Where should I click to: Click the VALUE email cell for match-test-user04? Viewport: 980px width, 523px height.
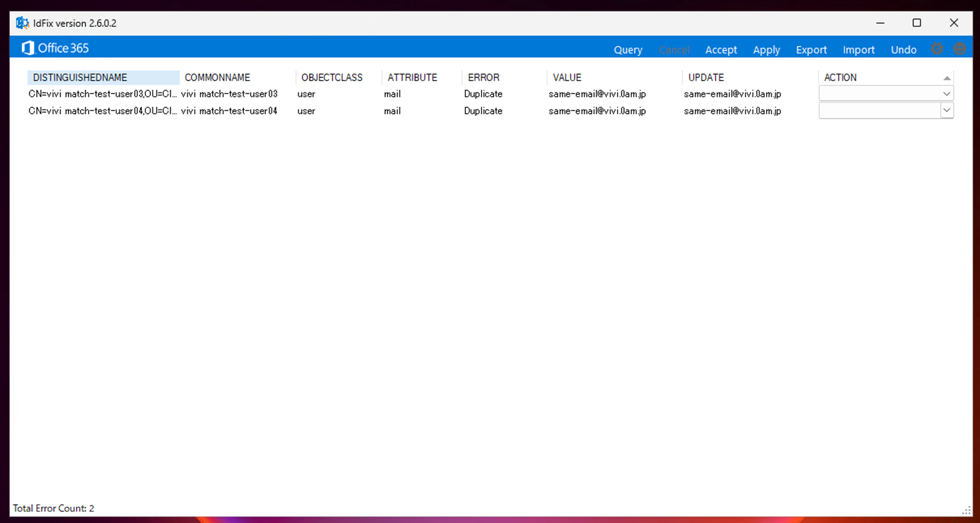(597, 110)
